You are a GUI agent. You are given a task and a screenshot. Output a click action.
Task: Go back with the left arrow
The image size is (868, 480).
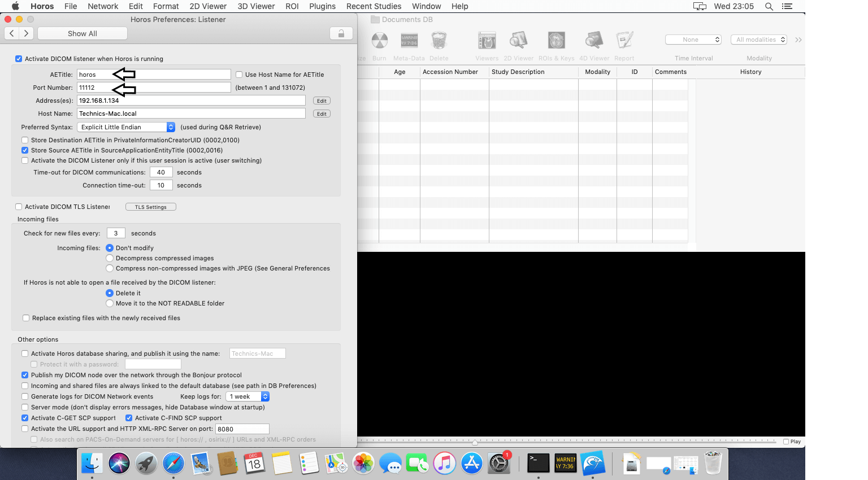click(x=12, y=33)
